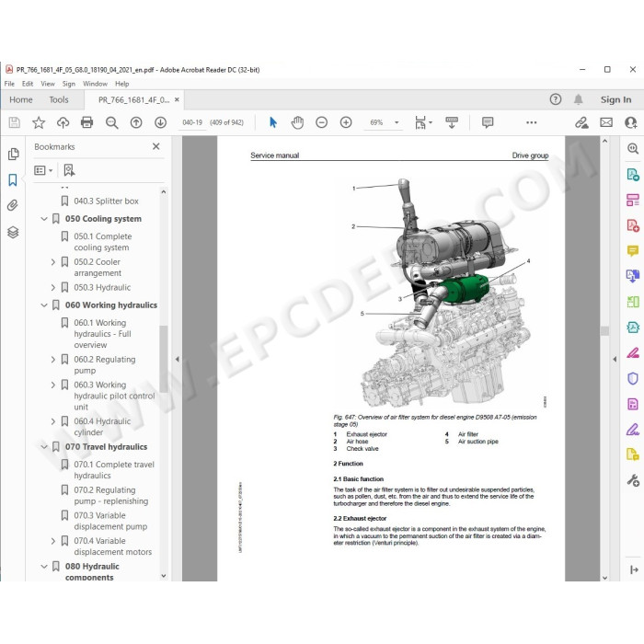Switch to Tools tab

tap(59, 99)
